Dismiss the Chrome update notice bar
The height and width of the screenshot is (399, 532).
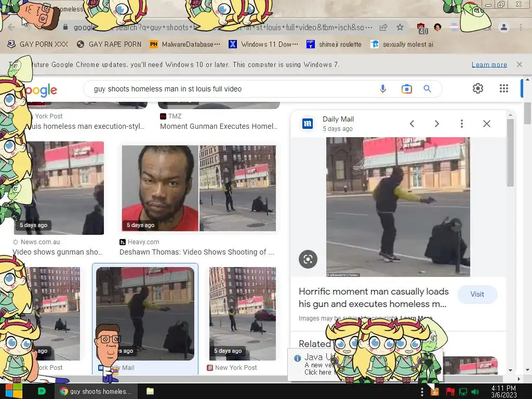[519, 64]
